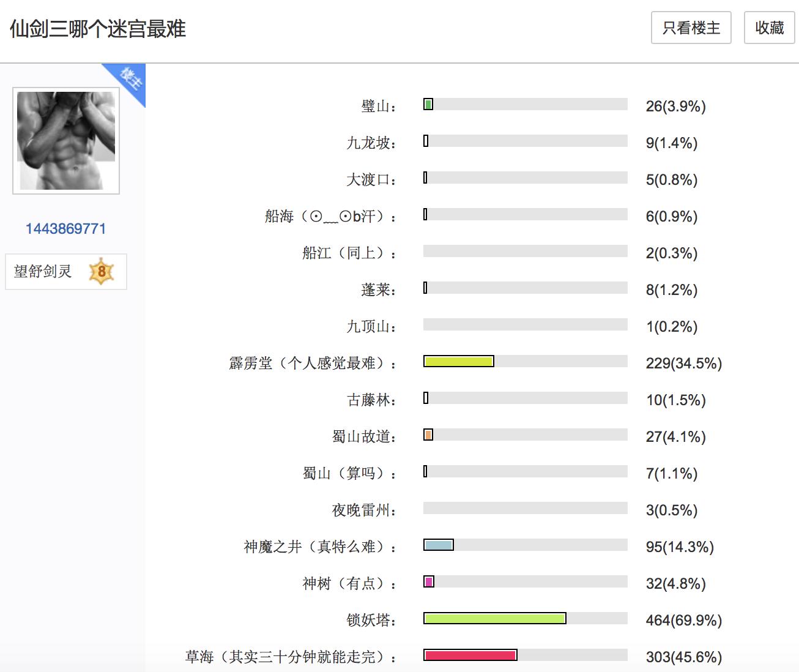Click the green 锁妖塔 poll bar

pos(494,618)
